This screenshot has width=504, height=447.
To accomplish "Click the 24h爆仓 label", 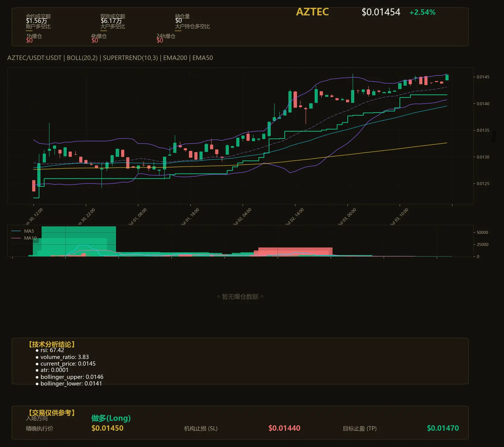I will [x=166, y=36].
